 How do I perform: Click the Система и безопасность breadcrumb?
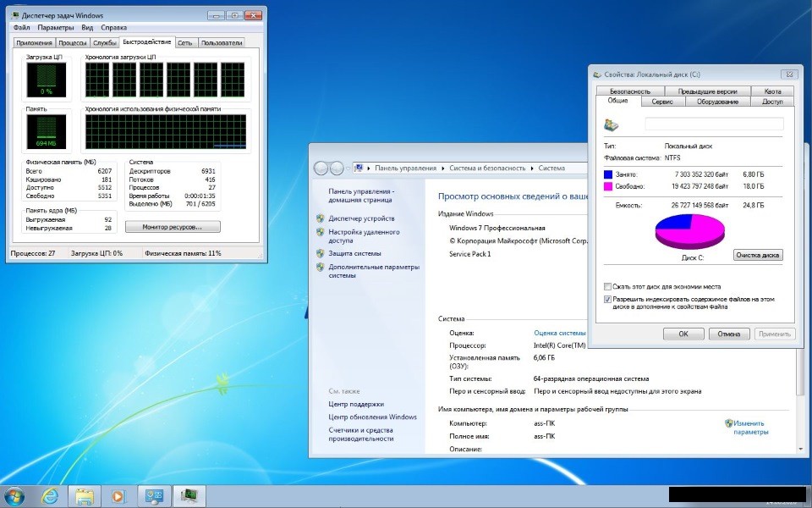tap(487, 168)
